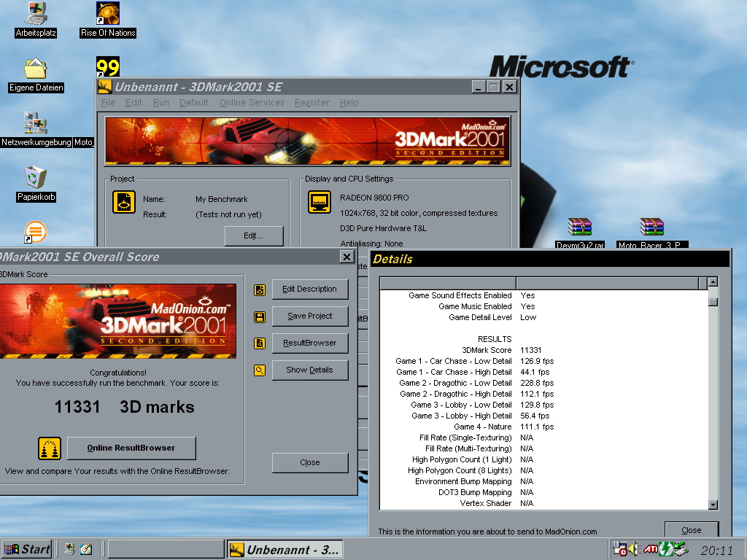
Task: Select the yellow 99 desktop shortcut
Action: 108,66
